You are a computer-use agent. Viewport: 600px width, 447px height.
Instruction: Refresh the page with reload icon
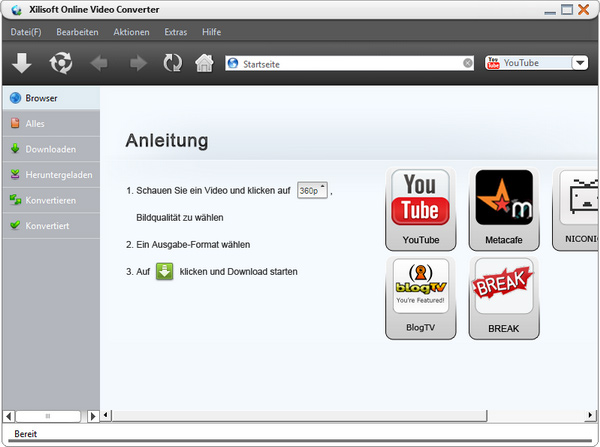click(173, 63)
